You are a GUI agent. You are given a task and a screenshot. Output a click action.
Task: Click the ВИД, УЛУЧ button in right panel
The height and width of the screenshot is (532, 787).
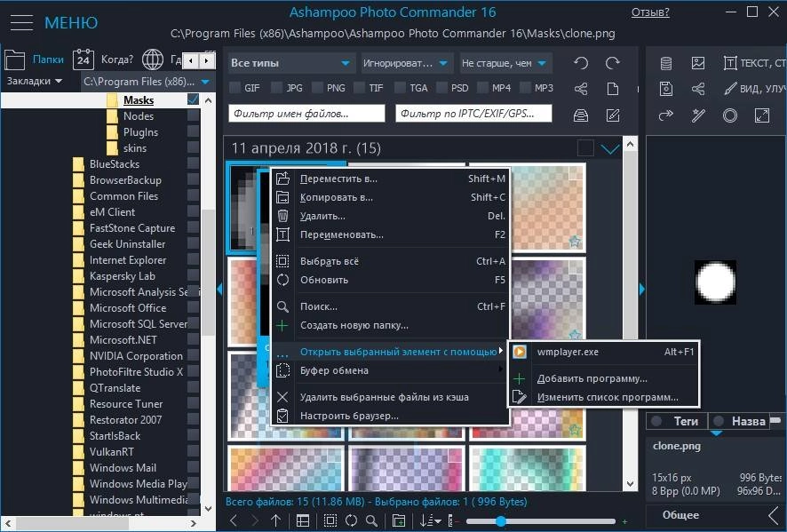tap(754, 90)
